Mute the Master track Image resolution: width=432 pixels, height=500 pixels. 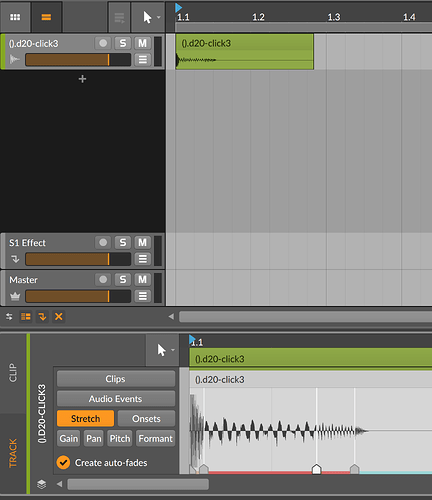coord(142,279)
